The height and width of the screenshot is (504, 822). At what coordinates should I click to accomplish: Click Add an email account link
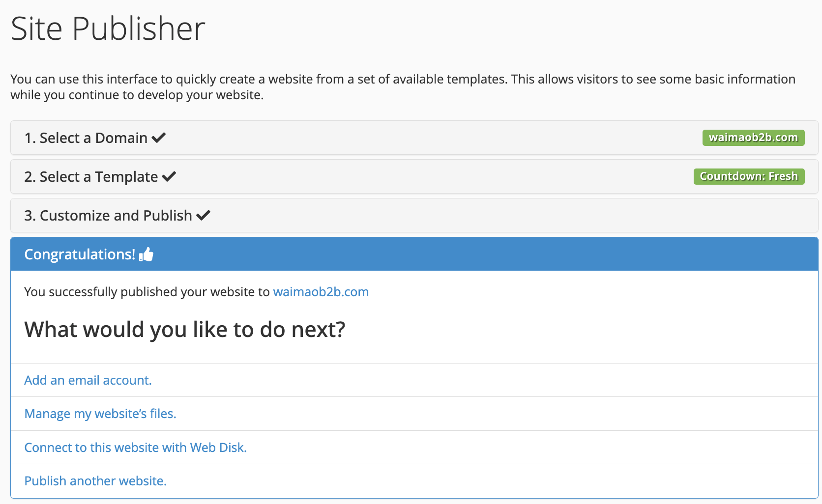pos(88,380)
